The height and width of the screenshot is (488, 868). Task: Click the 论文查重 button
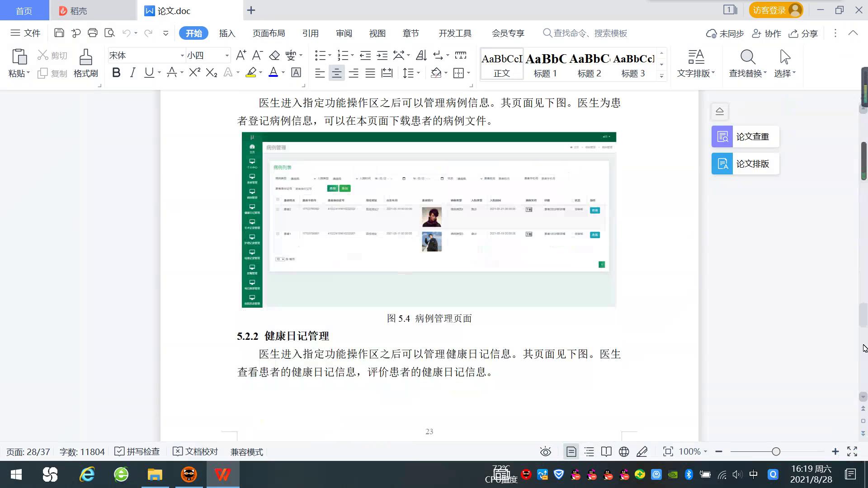click(745, 136)
